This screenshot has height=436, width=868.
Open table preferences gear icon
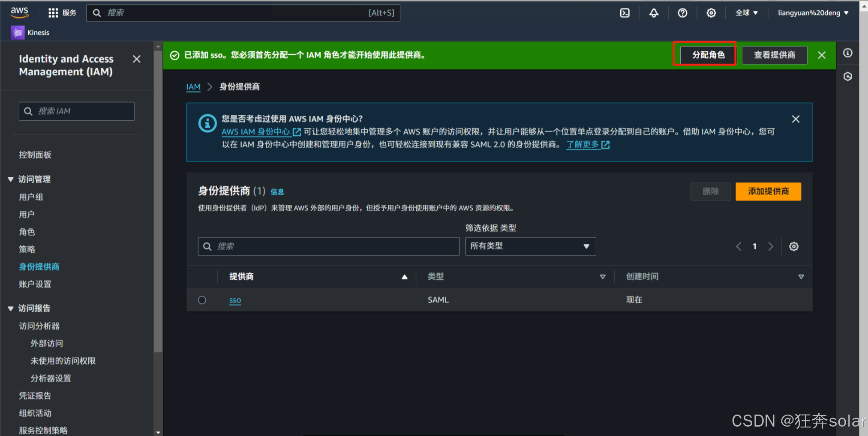tap(794, 247)
